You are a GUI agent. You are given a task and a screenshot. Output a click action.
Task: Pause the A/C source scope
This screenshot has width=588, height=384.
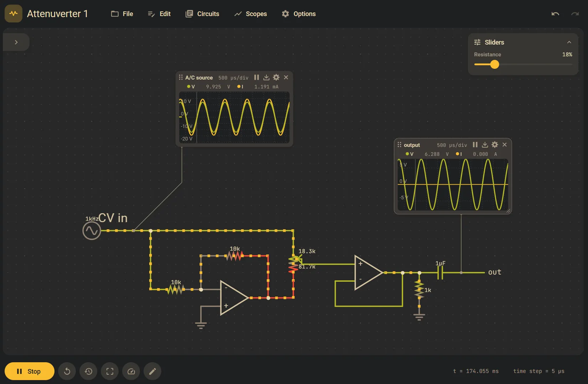pos(256,77)
